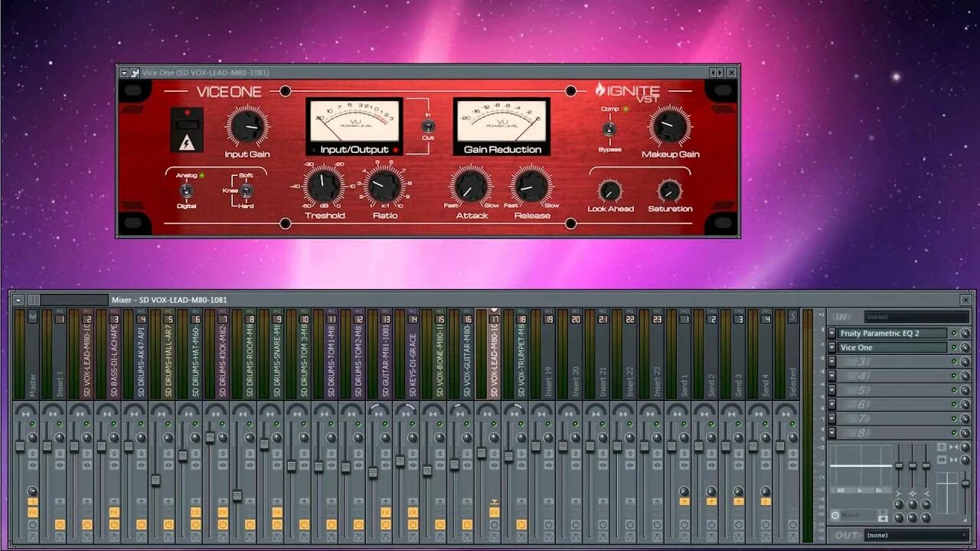The height and width of the screenshot is (551, 980).
Task: Open the dropdown arrow of effect slot 8
Action: [831, 433]
